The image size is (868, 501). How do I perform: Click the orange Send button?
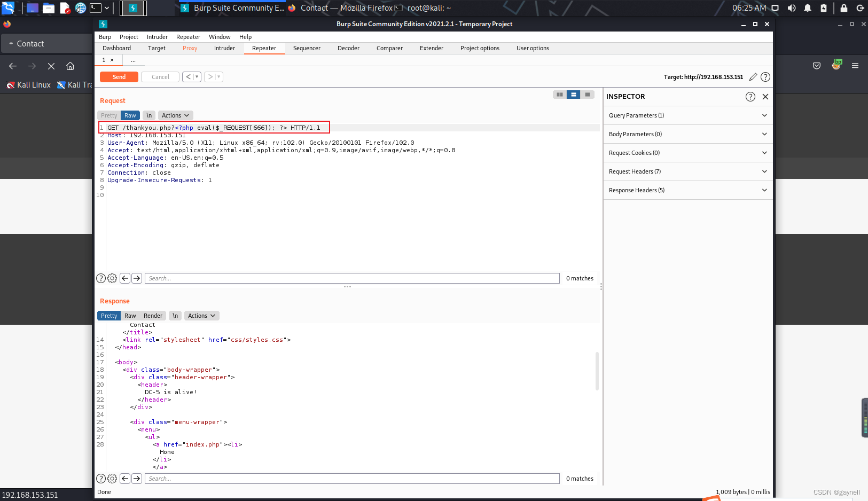119,77
